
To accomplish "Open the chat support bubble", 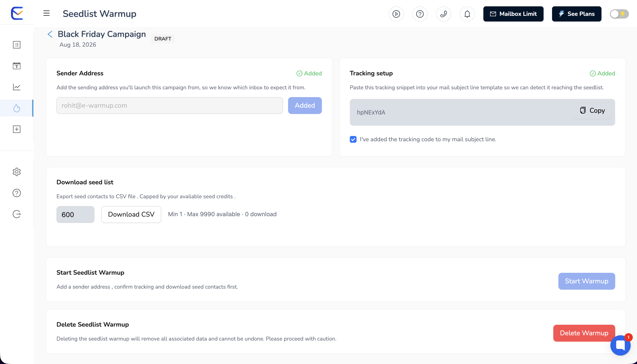I will tap(621, 345).
